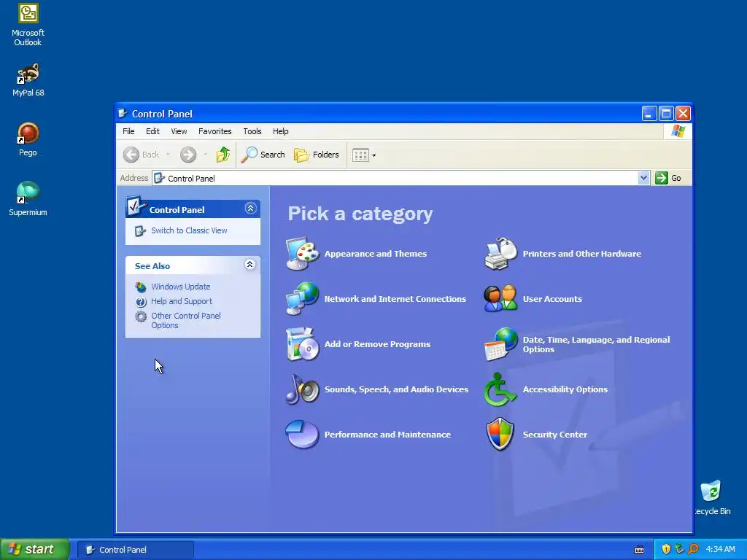Open the Tools menu
Image resolution: width=747 pixels, height=560 pixels.
[x=252, y=131]
